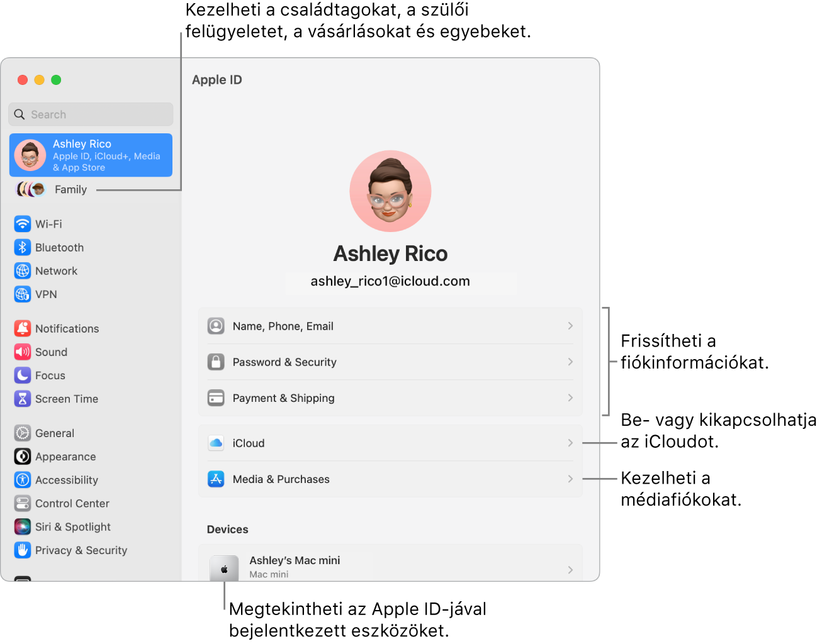Click the Network globe icon
The width and height of the screenshot is (827, 644).
(23, 270)
